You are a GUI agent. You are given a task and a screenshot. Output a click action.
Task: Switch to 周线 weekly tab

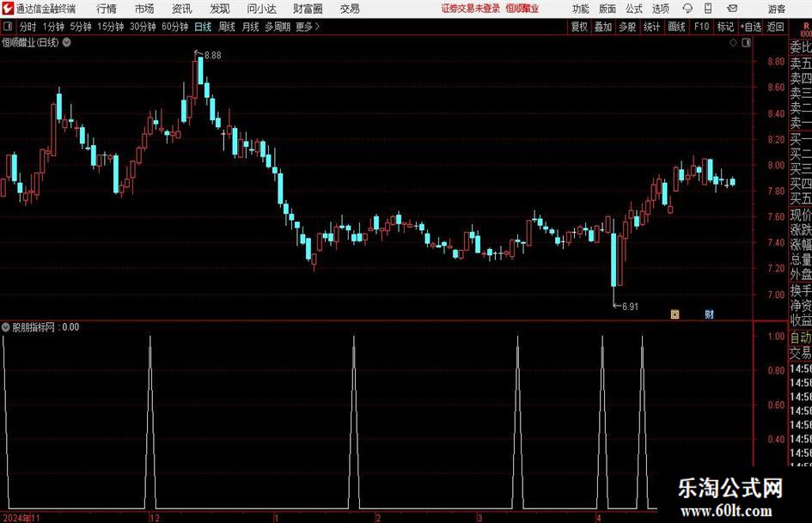(x=227, y=27)
